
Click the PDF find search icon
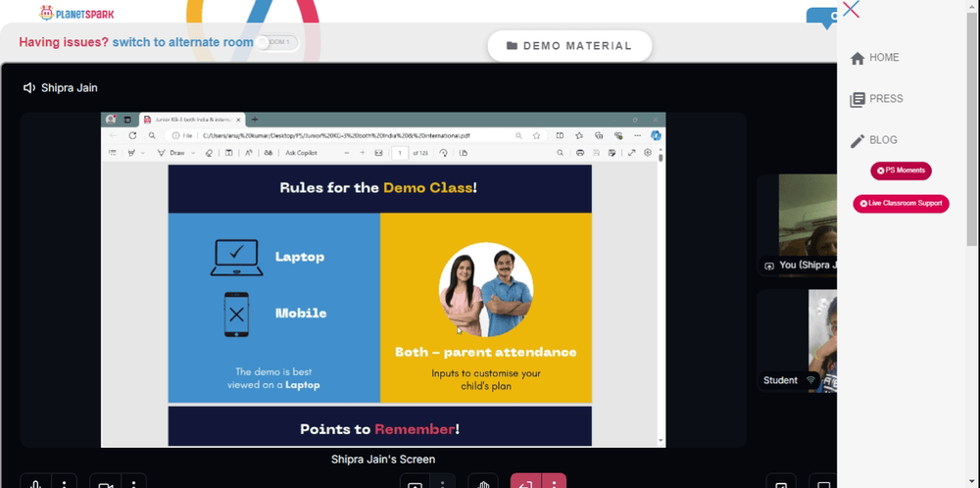point(560,153)
